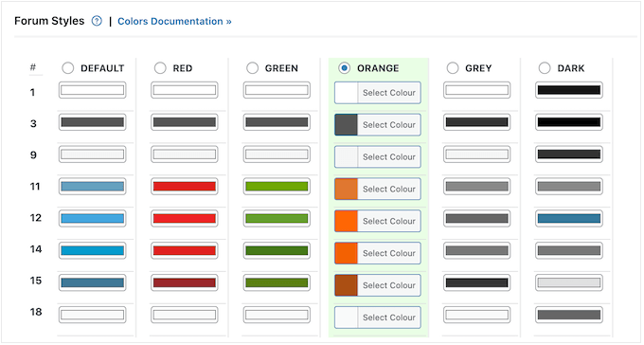Click the Dark column row 11 grey color field
Viewport: 644px width, 345px height.
tap(569, 187)
